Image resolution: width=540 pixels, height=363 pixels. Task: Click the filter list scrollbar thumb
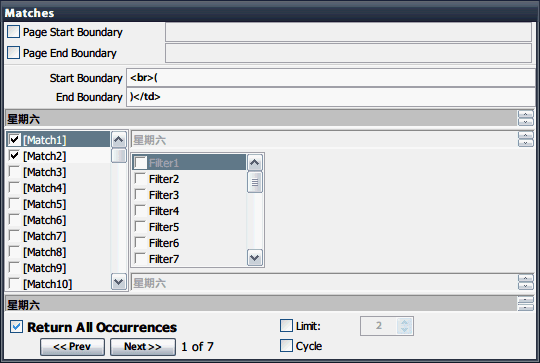pos(255,182)
